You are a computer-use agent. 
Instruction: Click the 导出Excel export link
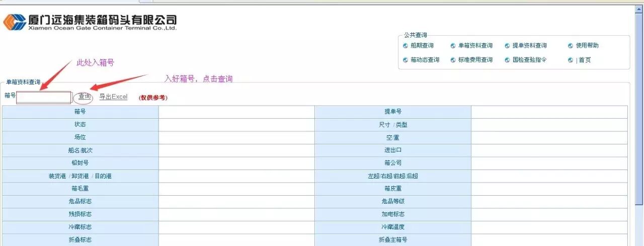point(113,97)
